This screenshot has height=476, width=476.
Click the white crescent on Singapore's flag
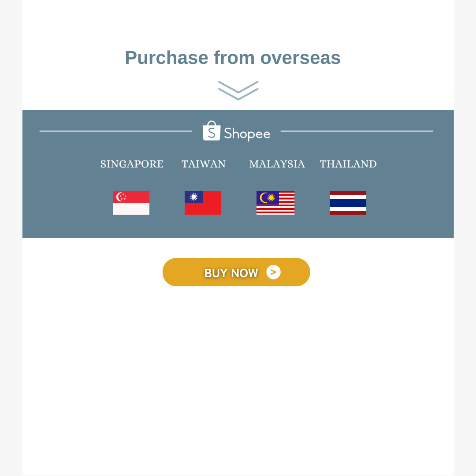tap(119, 197)
